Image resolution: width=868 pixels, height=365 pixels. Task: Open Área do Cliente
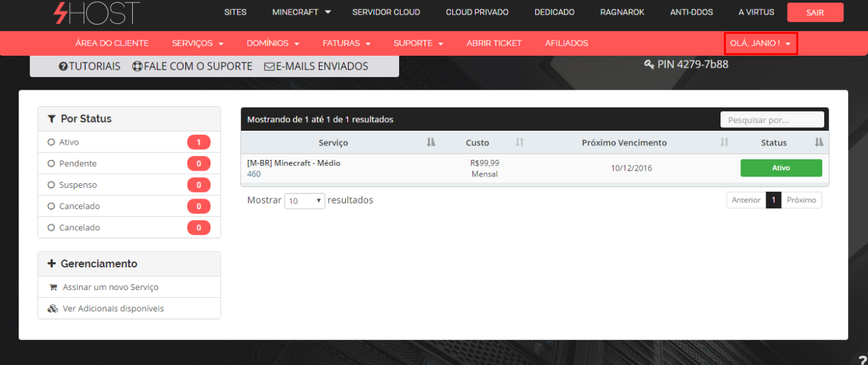[x=112, y=43]
